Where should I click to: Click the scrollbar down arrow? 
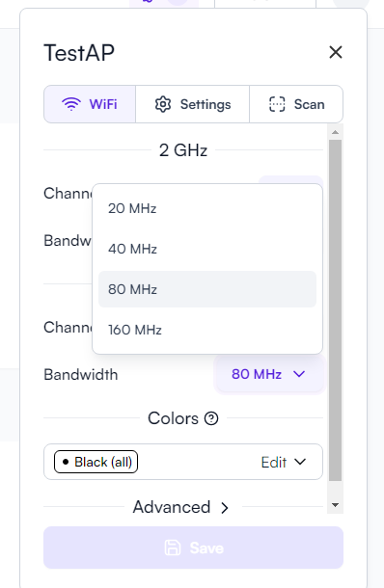[335, 505]
